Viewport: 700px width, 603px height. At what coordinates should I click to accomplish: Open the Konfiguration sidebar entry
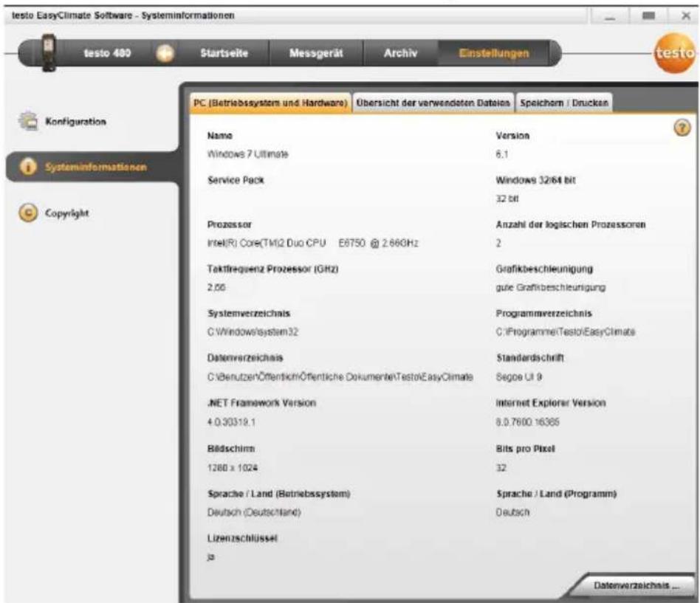tap(75, 121)
